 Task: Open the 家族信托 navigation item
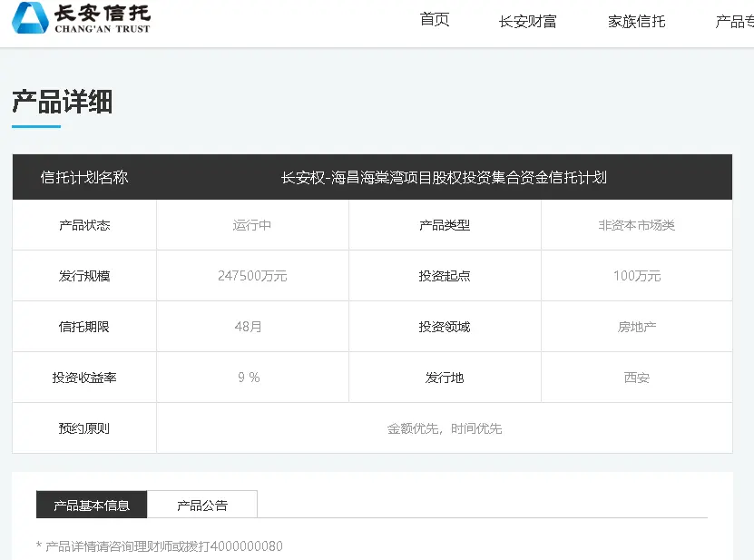(x=636, y=21)
